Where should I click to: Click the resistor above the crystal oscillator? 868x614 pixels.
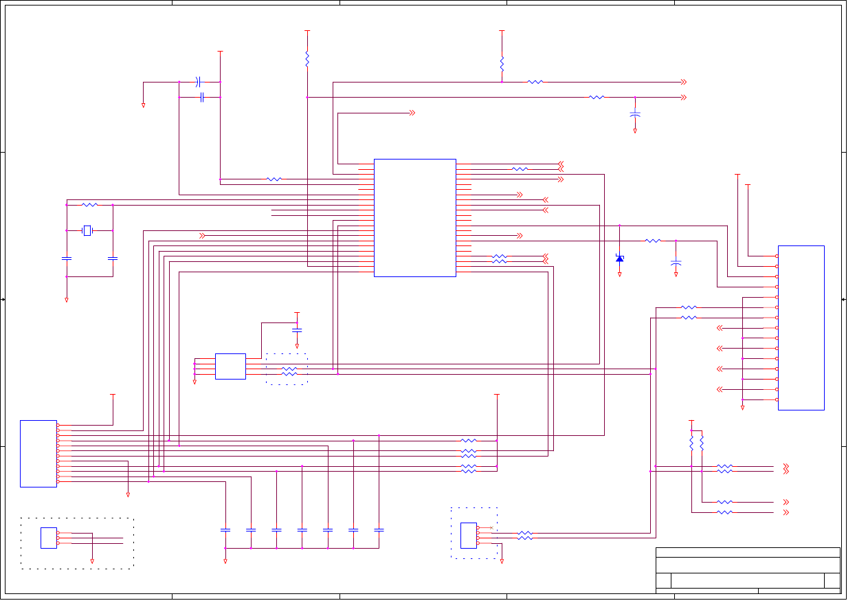click(89, 205)
